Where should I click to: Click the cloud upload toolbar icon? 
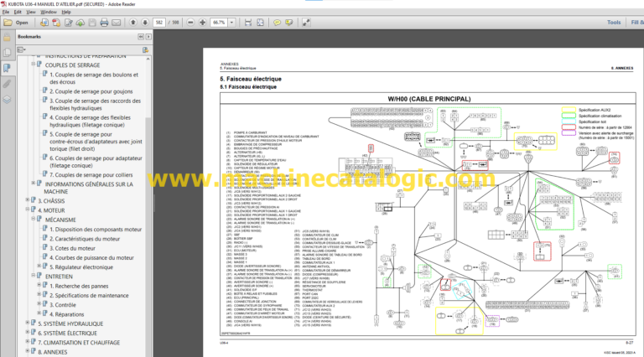tap(80, 23)
